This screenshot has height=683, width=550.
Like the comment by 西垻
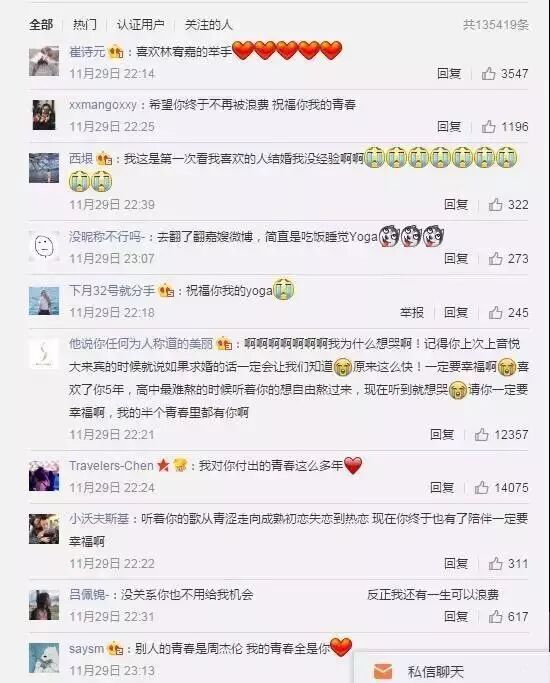coord(495,205)
